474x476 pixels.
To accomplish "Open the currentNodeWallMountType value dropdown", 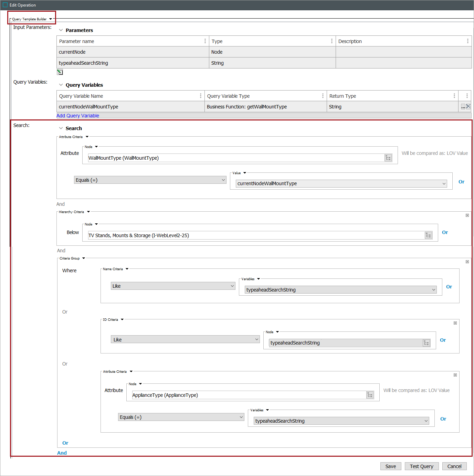I will [341, 183].
